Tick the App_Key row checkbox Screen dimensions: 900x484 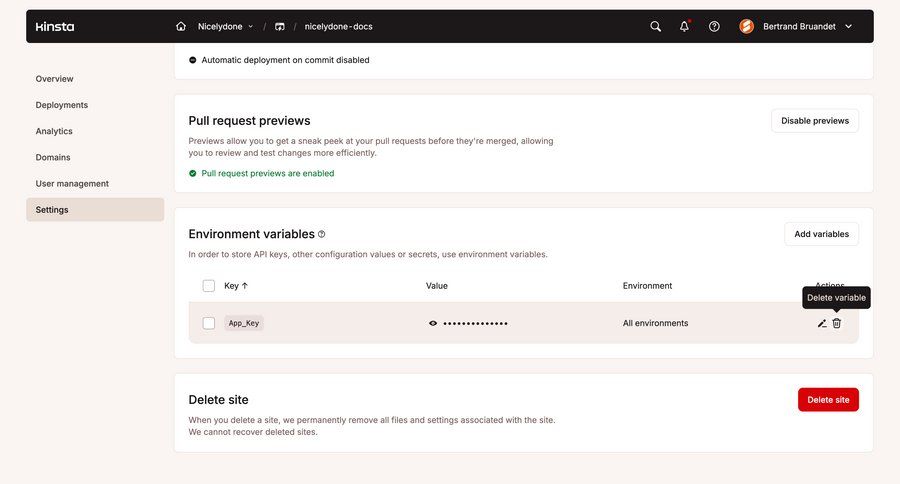coord(209,323)
